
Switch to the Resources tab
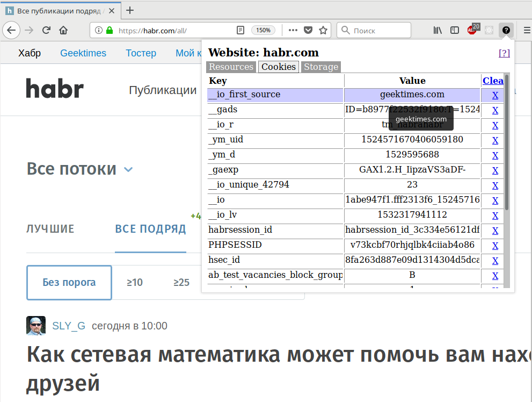point(231,67)
